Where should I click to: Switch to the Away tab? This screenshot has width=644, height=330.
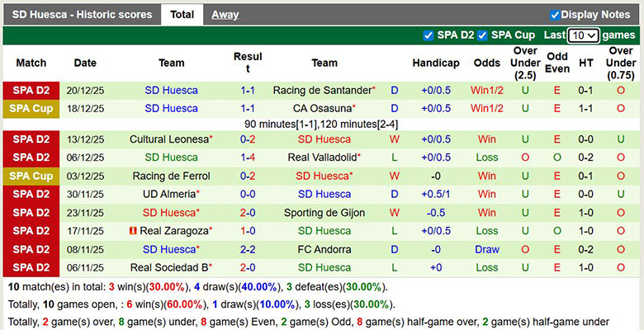(x=225, y=15)
